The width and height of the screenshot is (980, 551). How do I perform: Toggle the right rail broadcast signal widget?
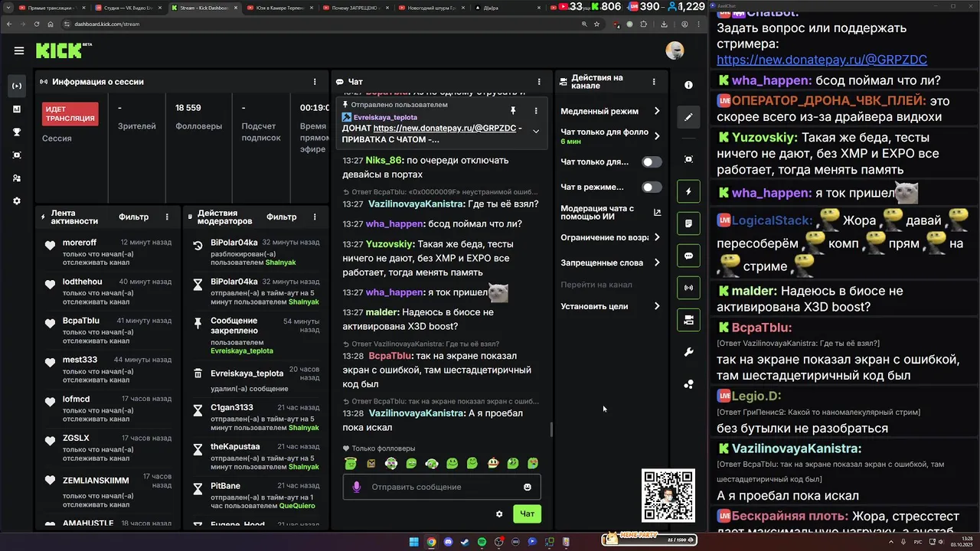click(688, 288)
